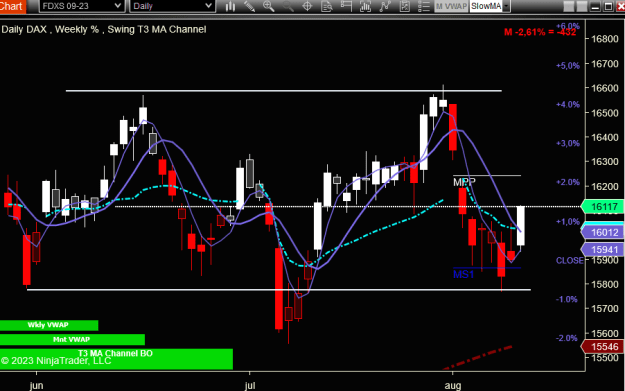Open the indicators icon
The width and height of the screenshot is (625, 391).
click(x=385, y=6)
